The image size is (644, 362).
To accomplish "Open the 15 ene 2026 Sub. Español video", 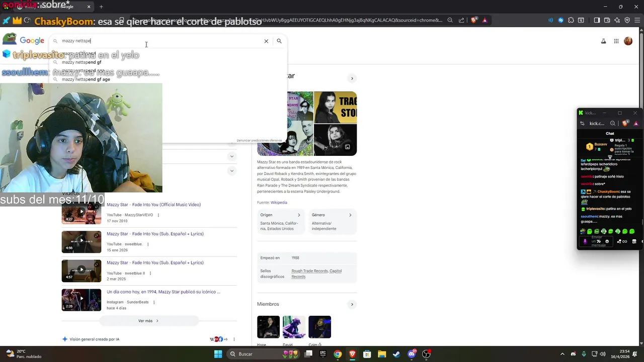I will (x=155, y=234).
